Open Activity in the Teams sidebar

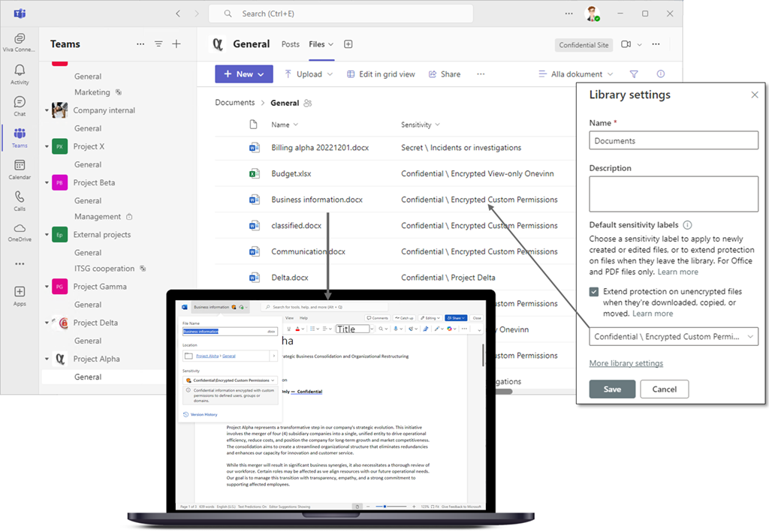click(x=20, y=74)
